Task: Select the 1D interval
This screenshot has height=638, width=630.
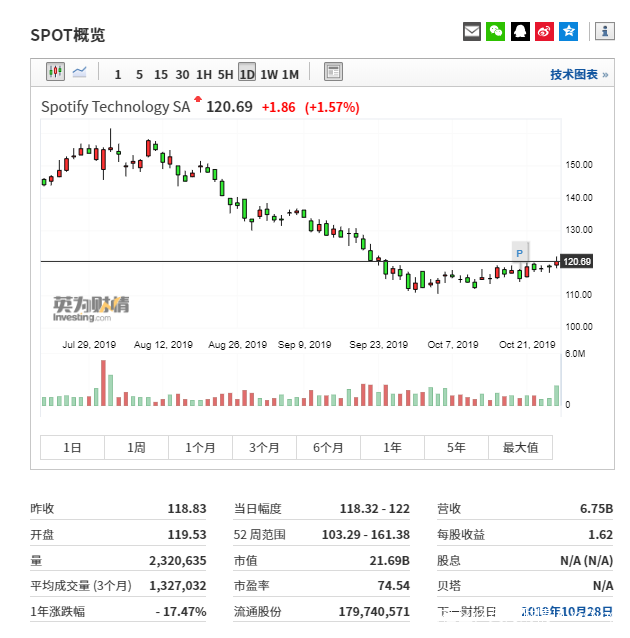Action: click(x=247, y=72)
